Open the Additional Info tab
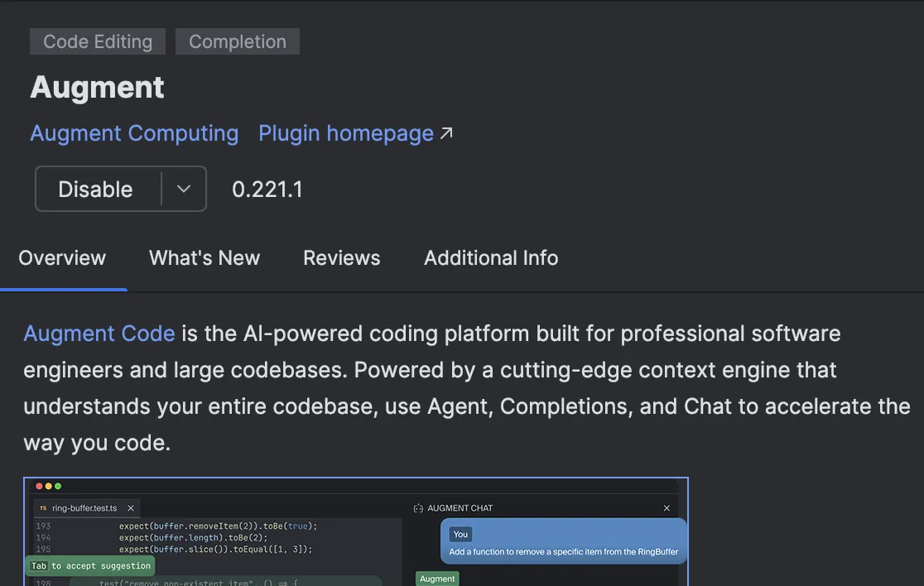 pyautogui.click(x=491, y=258)
